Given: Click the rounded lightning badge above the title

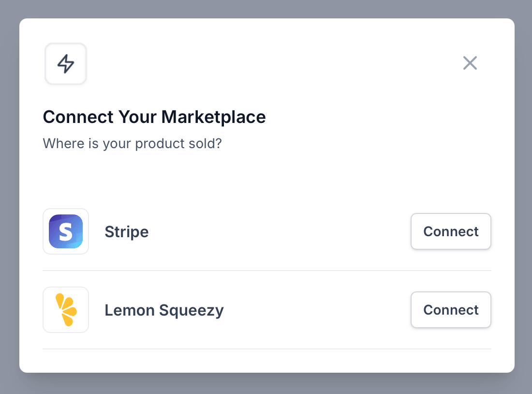Looking at the screenshot, I should (x=66, y=63).
